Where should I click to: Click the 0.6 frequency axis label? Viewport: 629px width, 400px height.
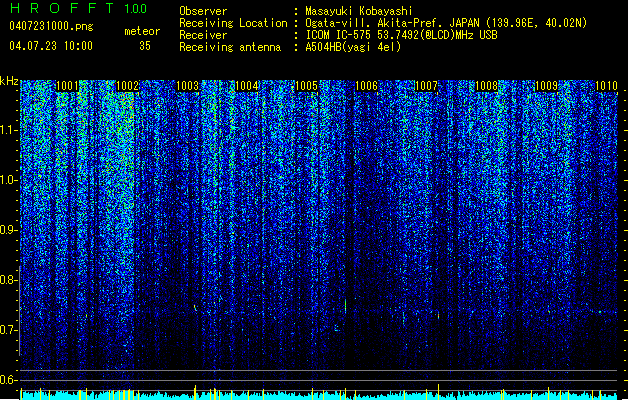8,380
